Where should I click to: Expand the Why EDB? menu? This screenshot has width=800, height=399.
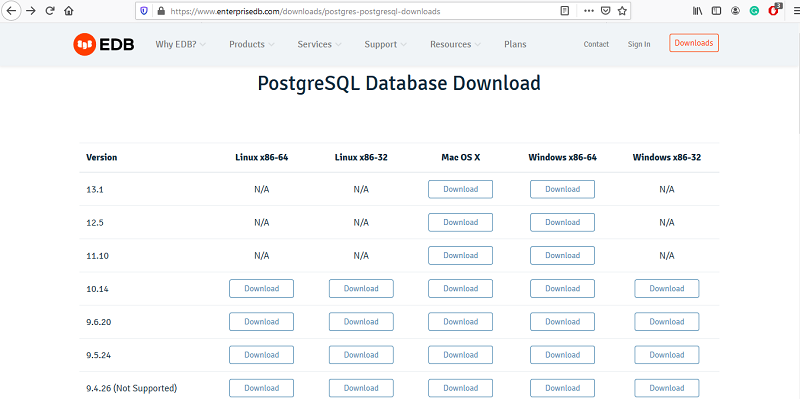(181, 44)
